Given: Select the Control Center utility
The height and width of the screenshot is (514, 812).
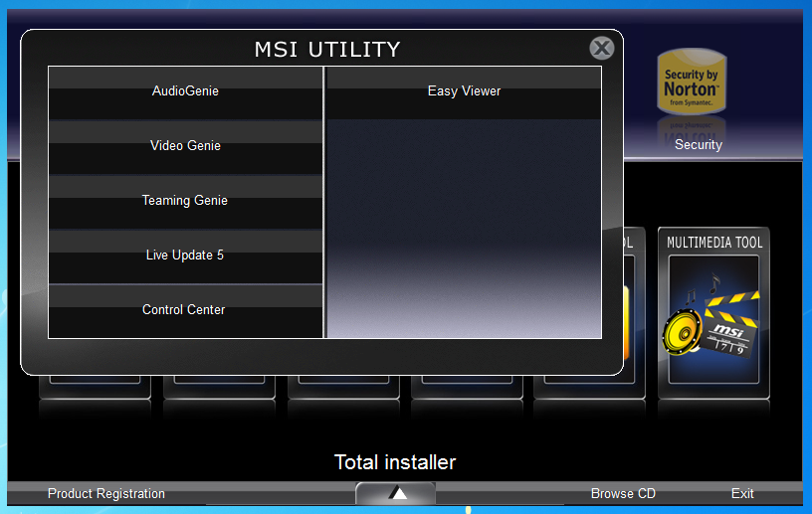Looking at the screenshot, I should pos(185,311).
